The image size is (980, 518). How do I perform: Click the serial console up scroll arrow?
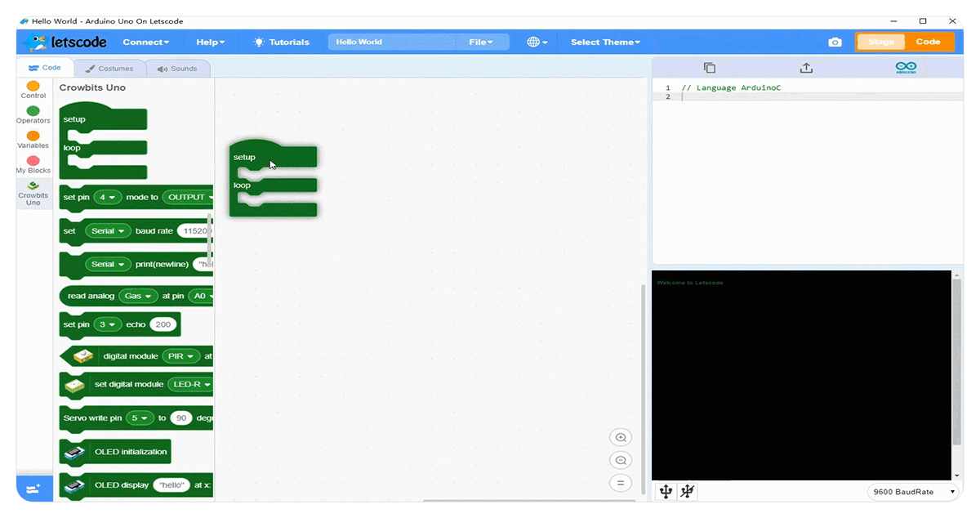tap(957, 275)
